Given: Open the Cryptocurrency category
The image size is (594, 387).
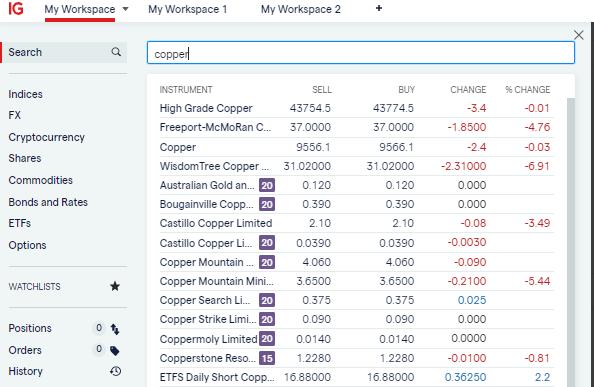Looking at the screenshot, I should pos(47,137).
